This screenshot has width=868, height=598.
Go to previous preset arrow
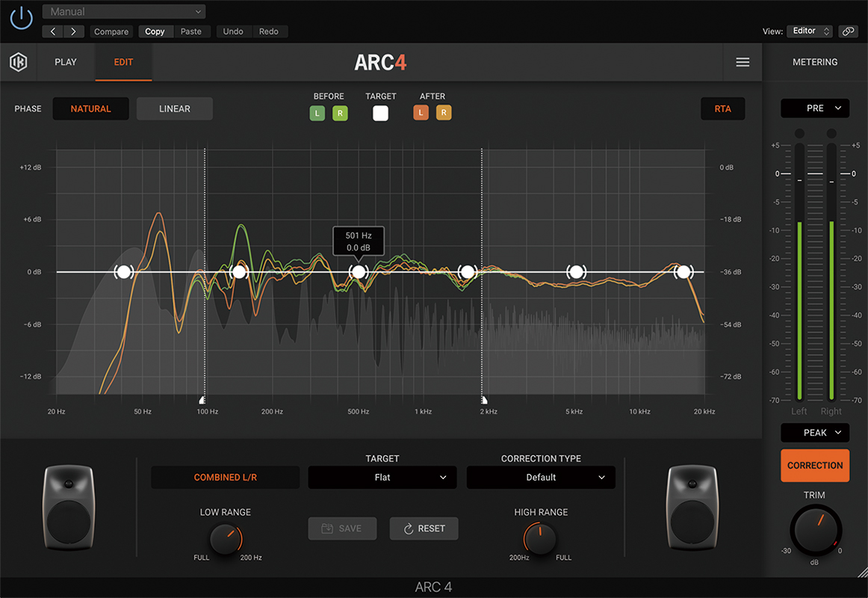coord(52,31)
